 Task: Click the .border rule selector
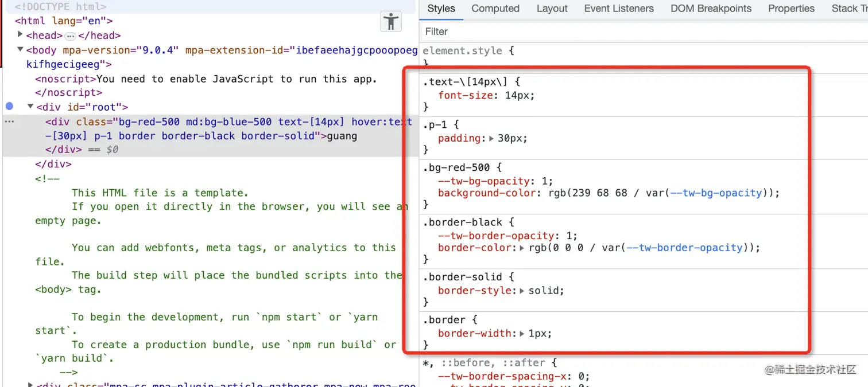coord(443,320)
